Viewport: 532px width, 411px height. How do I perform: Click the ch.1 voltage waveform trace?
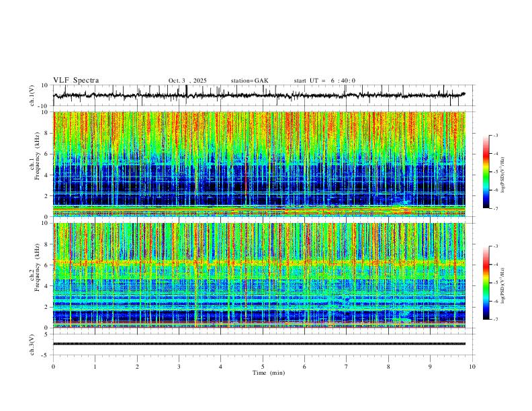point(259,95)
